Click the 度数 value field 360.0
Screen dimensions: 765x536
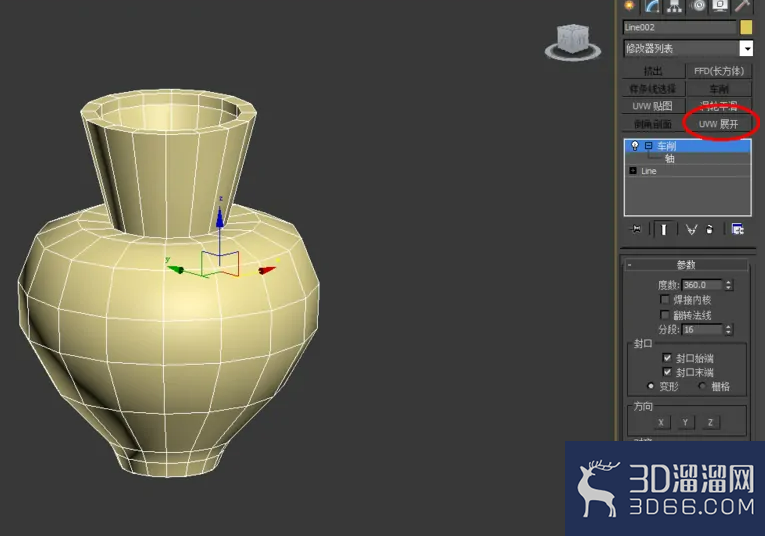[703, 285]
